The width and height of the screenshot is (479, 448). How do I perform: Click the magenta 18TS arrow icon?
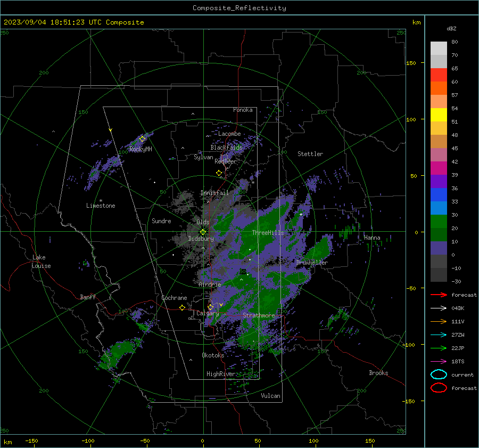pos(439,362)
